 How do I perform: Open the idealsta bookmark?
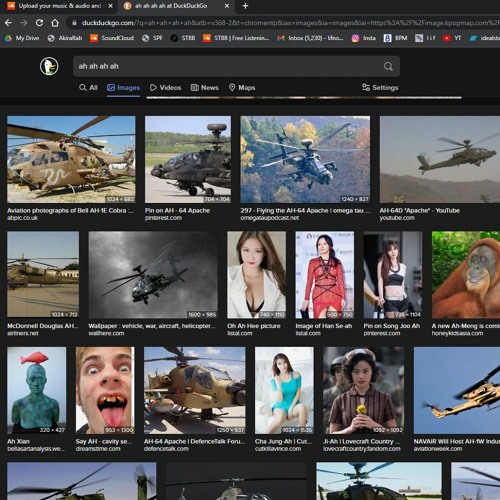[485, 38]
